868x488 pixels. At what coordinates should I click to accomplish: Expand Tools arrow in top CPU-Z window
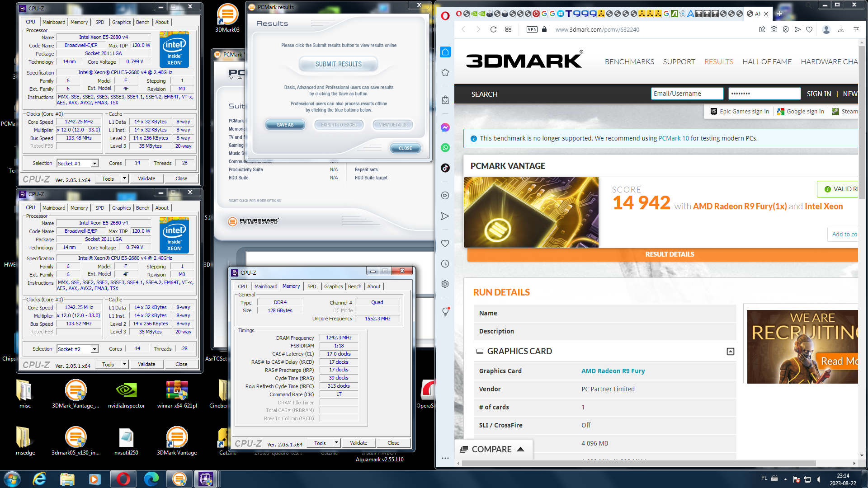pyautogui.click(x=124, y=178)
